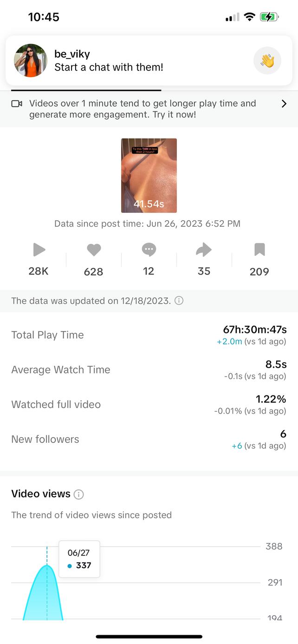Tap the battery status icon
The width and height of the screenshot is (298, 644).
pyautogui.click(x=269, y=17)
